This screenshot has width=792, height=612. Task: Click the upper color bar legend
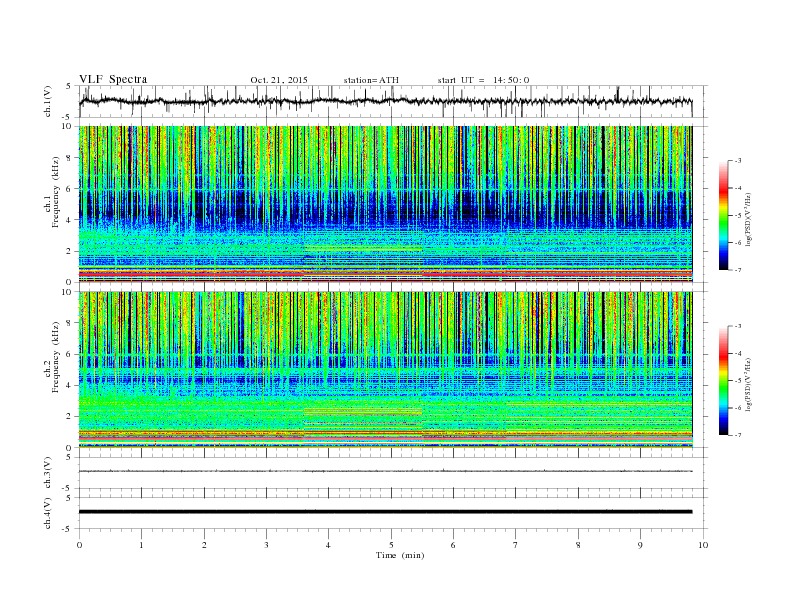[x=724, y=216]
